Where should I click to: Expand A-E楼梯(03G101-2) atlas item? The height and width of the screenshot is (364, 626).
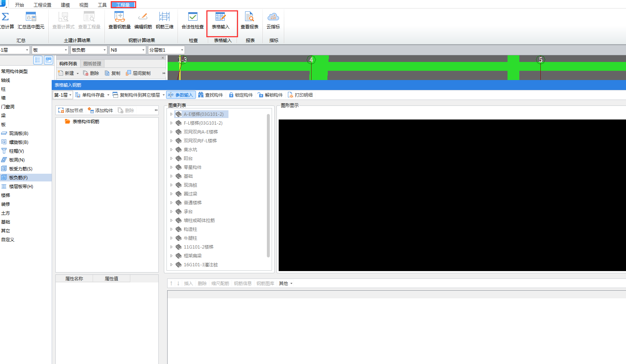click(171, 114)
